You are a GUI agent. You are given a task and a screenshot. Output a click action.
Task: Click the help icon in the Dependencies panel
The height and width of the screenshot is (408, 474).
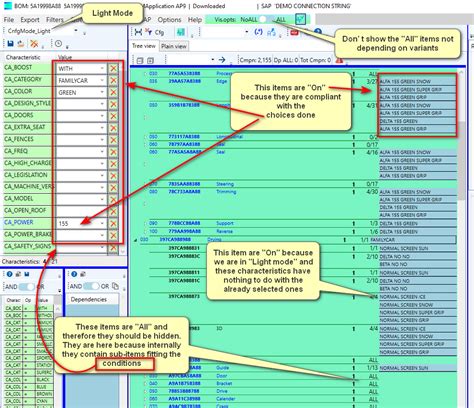pyautogui.click(x=74, y=274)
